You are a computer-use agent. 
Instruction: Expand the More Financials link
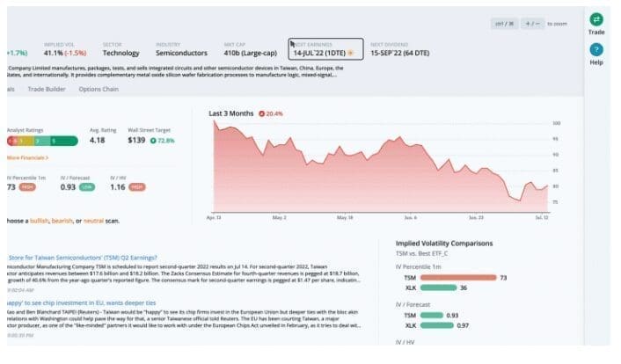26,157
